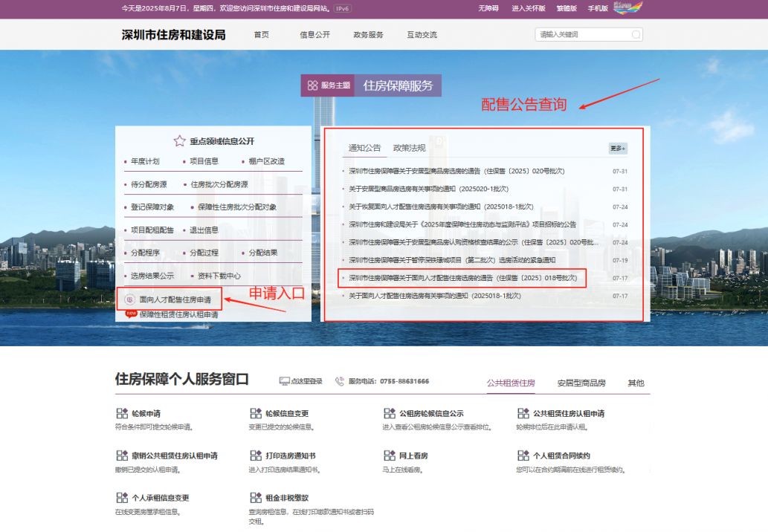Open the 面向人才配售住房申请 entry
Image resolution: width=768 pixels, height=532 pixels.
175,299
